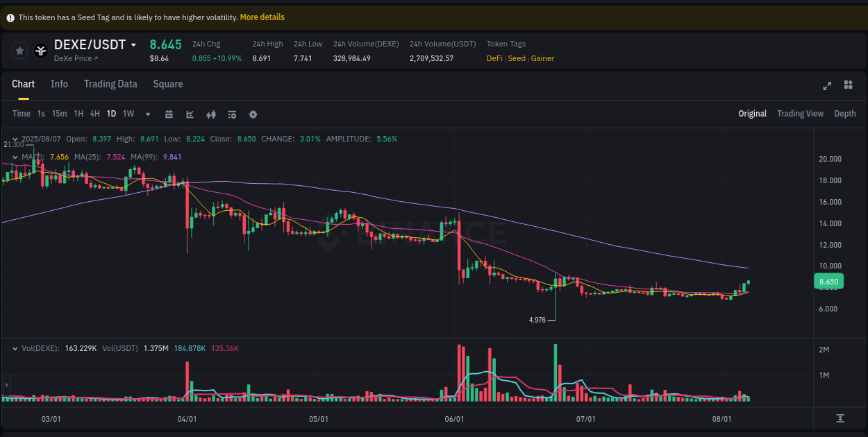Open the extra timeframe dropdown next to 1W
Screen dimensions: 868x437
[x=147, y=114]
